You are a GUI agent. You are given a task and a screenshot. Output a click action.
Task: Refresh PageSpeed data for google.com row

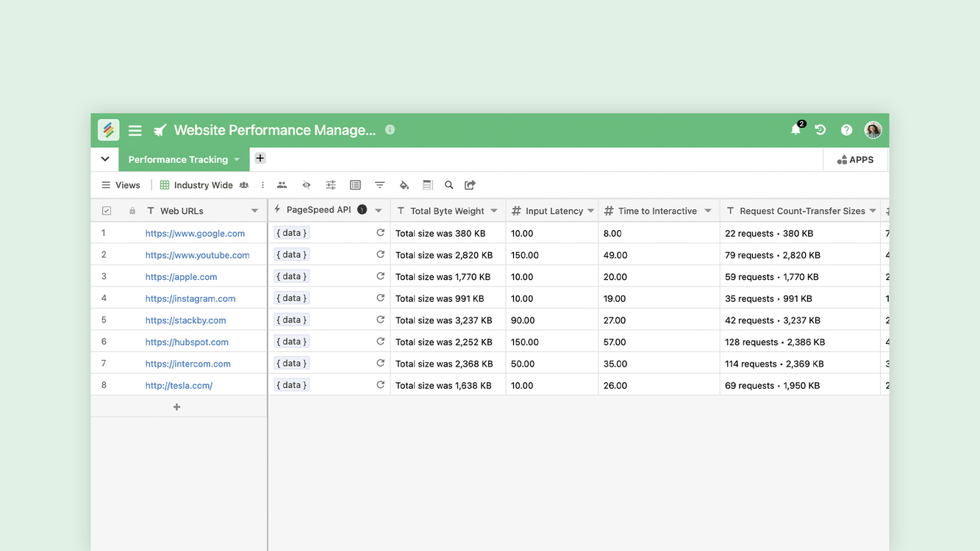pos(380,233)
